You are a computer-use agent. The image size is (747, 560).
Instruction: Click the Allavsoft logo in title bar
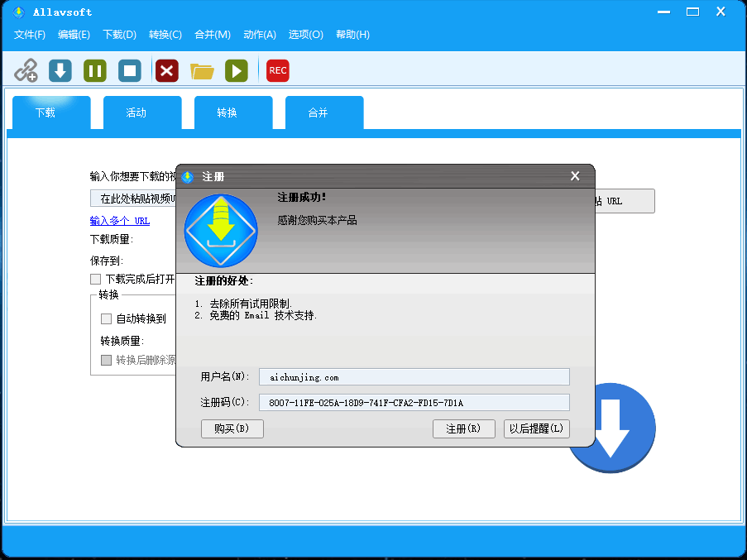coord(18,12)
